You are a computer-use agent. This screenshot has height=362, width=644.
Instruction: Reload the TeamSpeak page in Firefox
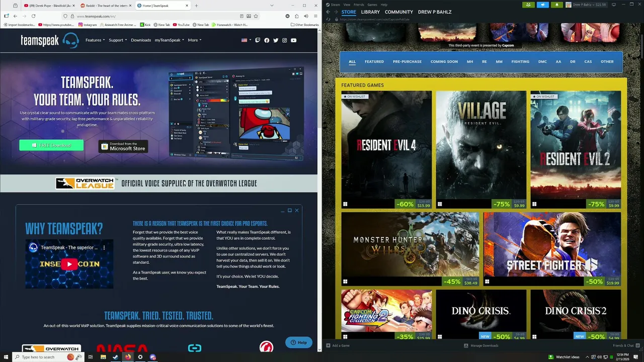33,16
